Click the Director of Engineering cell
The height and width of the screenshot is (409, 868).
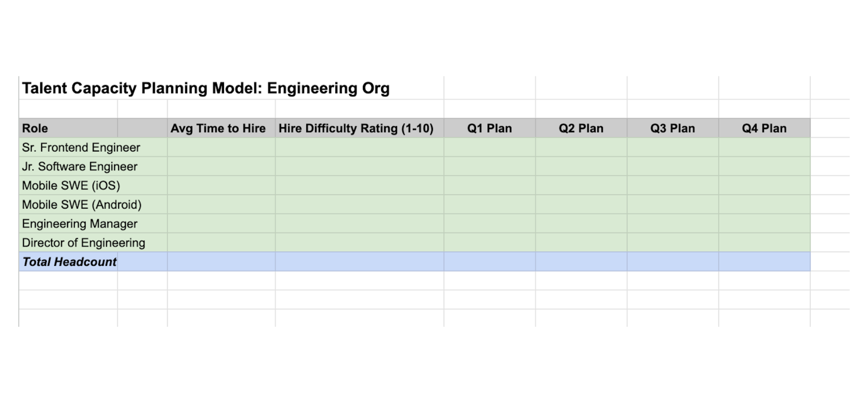coord(84,243)
